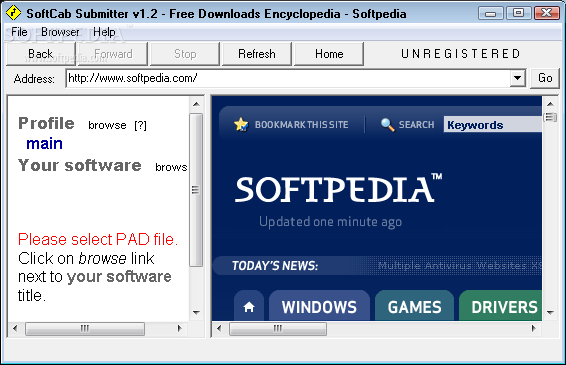Screen dimensions: 566x365
Task: Expand the address history dropdown
Action: tap(518, 78)
